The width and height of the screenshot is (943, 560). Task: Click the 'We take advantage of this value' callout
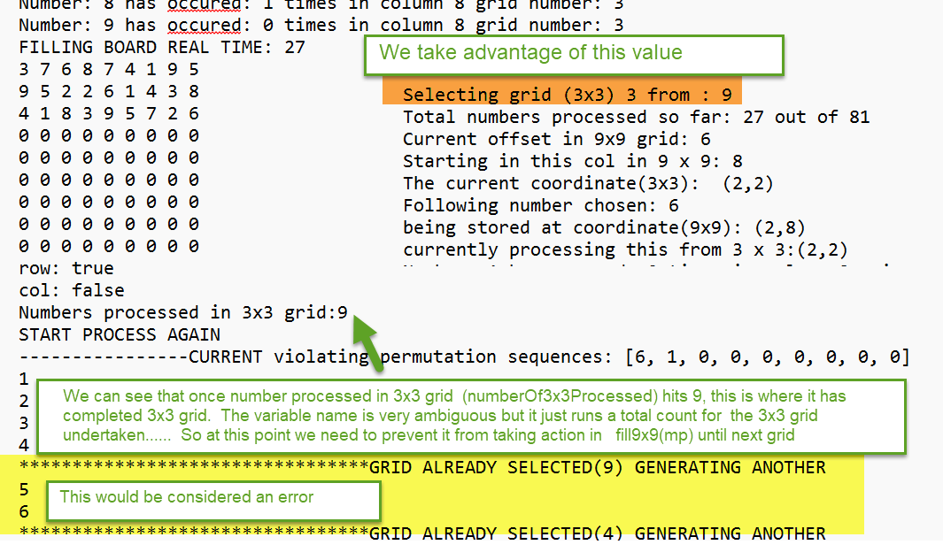(574, 54)
